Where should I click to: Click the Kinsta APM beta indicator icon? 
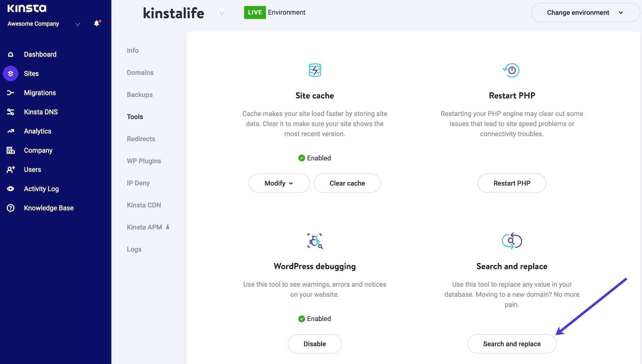point(168,227)
